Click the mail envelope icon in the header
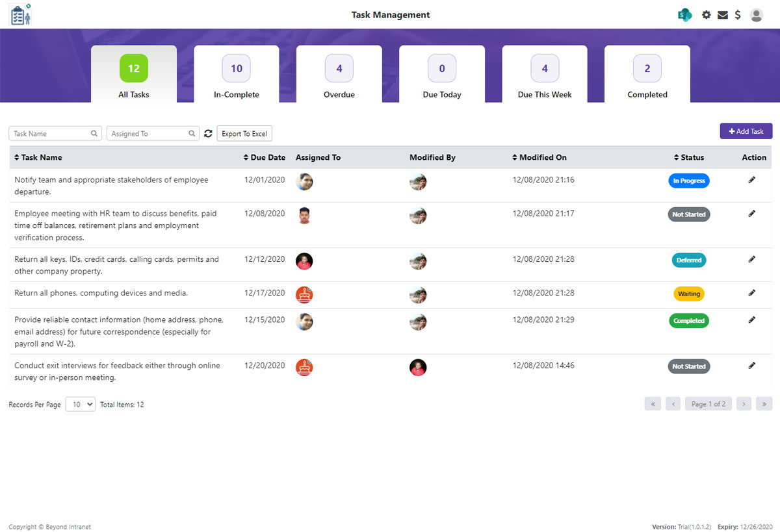Screen dimensions: 780x532 point(722,14)
